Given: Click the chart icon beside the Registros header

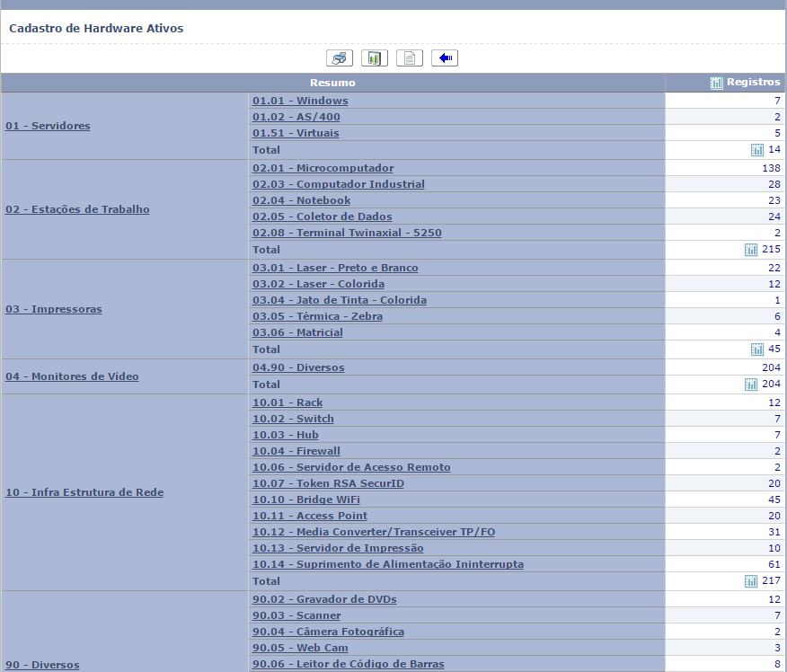Looking at the screenshot, I should (x=716, y=83).
